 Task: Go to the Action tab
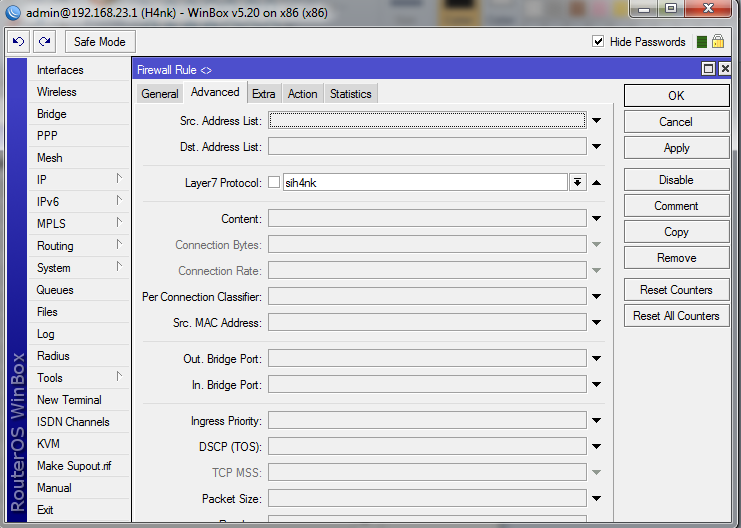click(302, 94)
